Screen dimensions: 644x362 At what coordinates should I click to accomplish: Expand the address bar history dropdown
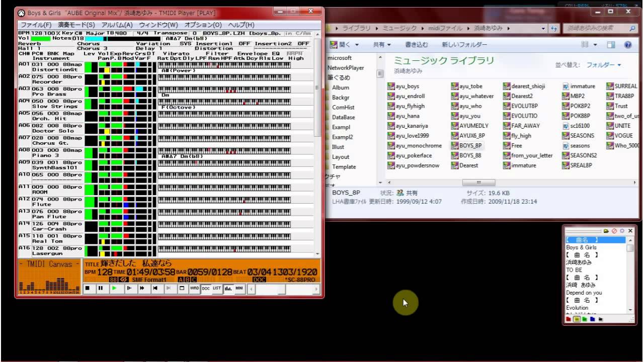[x=543, y=29]
